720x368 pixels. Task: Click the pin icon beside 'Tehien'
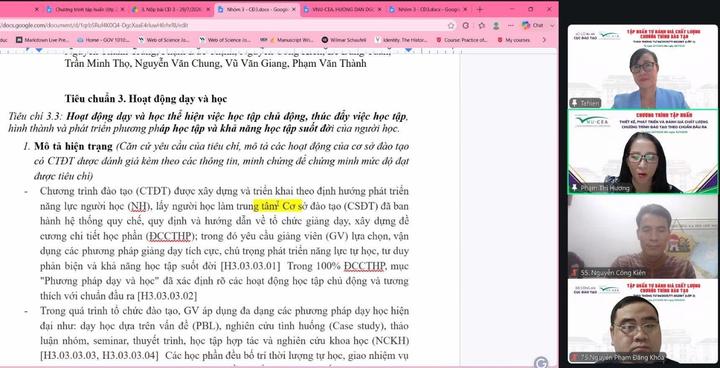[574, 103]
